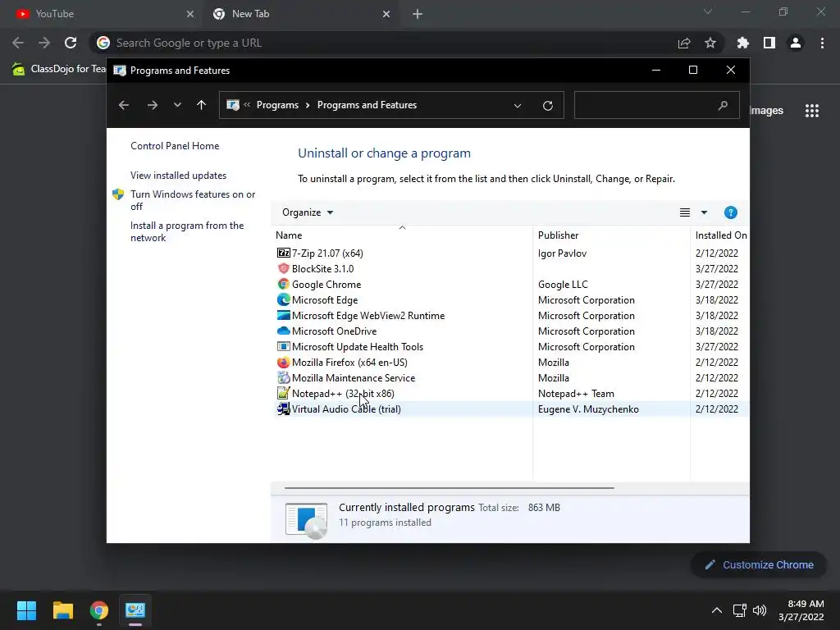The height and width of the screenshot is (630, 840).
Task: Open a new Chrome tab
Action: [418, 14]
